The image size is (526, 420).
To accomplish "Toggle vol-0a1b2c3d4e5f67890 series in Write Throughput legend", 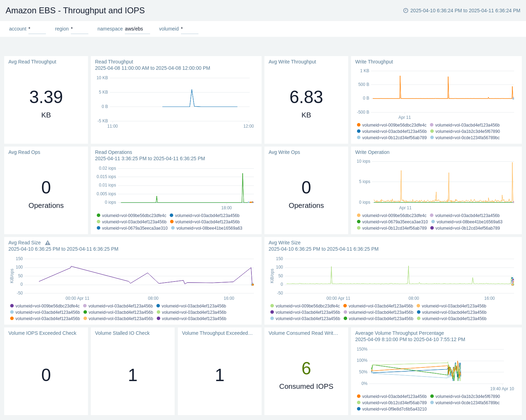I will coord(467,131).
